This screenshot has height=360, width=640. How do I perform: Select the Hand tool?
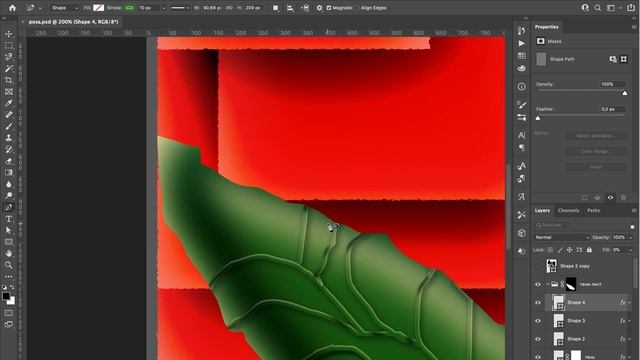9,253
